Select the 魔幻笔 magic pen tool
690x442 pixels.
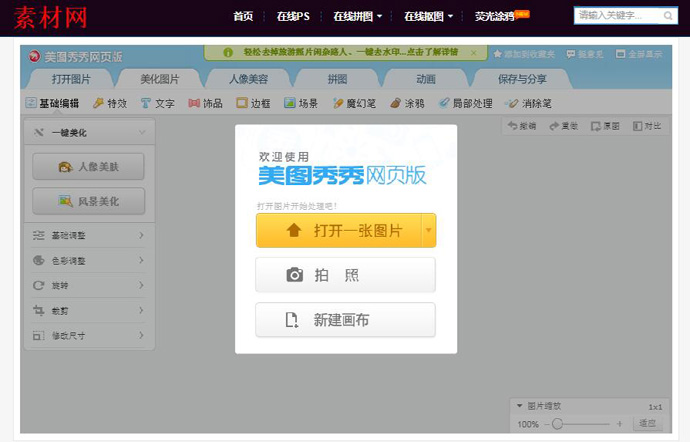pos(354,103)
